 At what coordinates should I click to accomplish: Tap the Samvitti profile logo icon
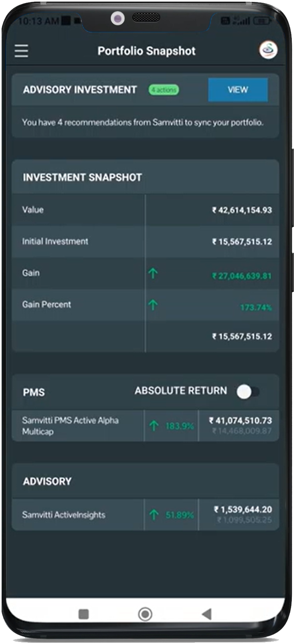pos(268,50)
